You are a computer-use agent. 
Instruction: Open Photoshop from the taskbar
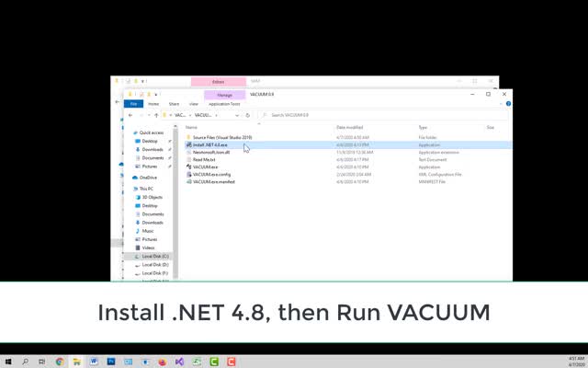(111, 362)
